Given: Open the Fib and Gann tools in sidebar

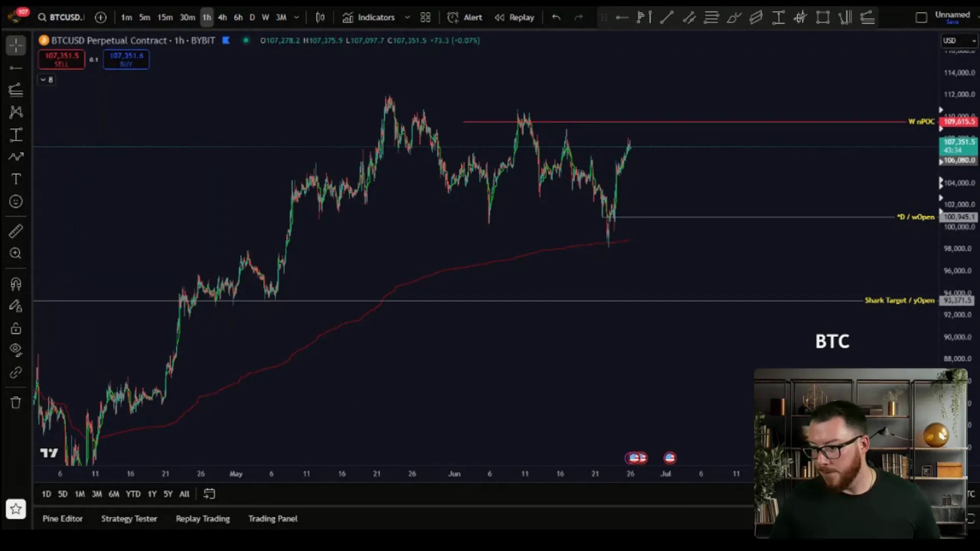Looking at the screenshot, I should pyautogui.click(x=16, y=90).
